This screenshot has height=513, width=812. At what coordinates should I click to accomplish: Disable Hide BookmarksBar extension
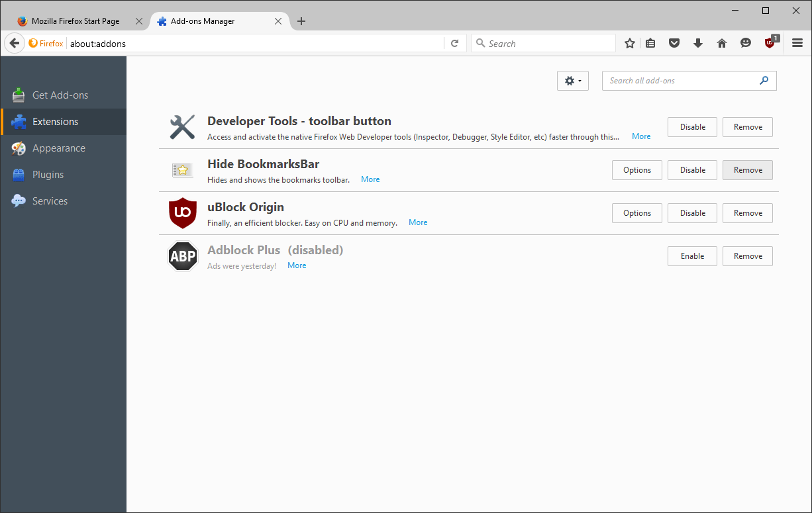692,170
